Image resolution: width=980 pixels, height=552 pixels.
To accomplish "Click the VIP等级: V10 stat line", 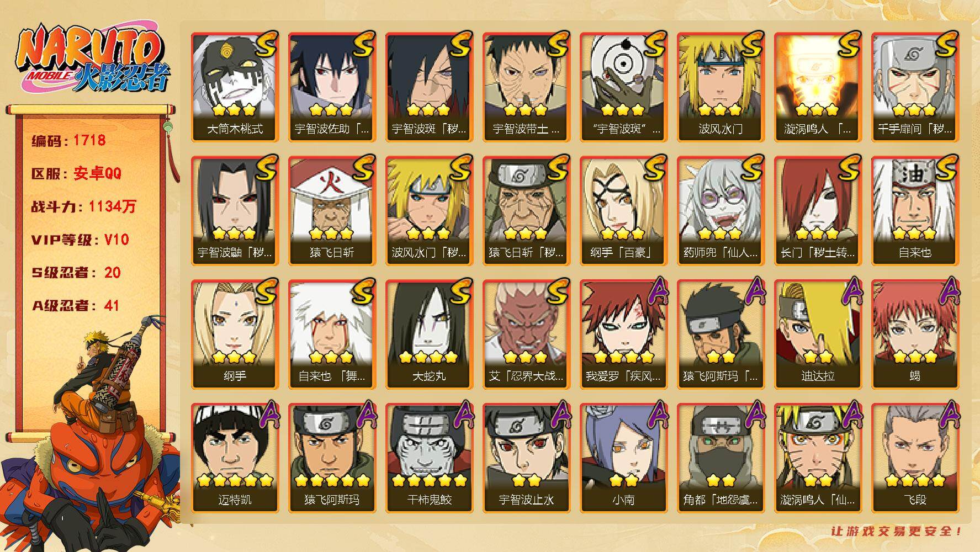I will click(81, 240).
